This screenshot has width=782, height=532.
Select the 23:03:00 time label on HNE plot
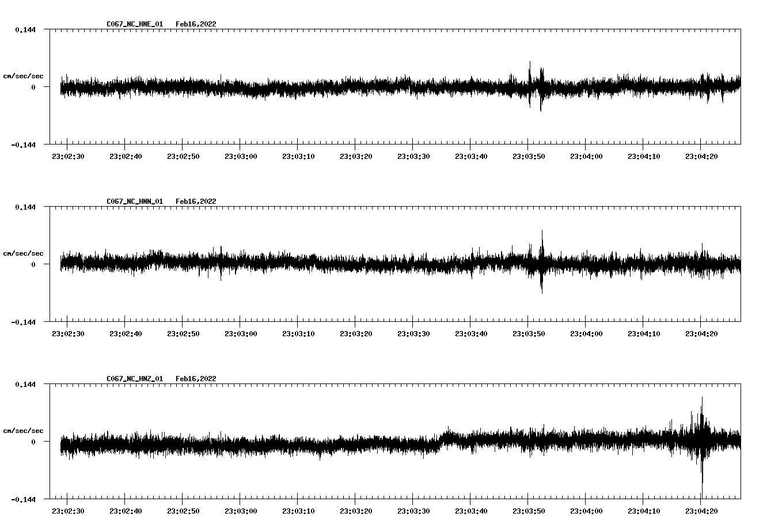pyautogui.click(x=241, y=156)
